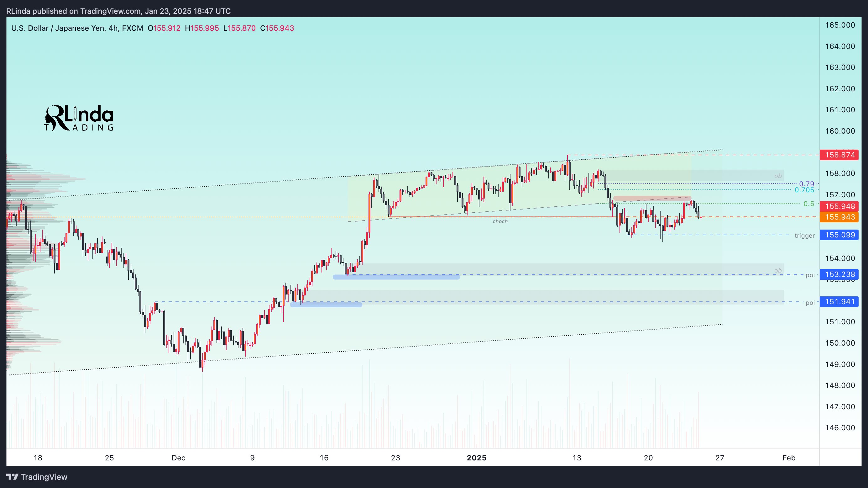Click the '13' date label on time axis

pos(577,458)
